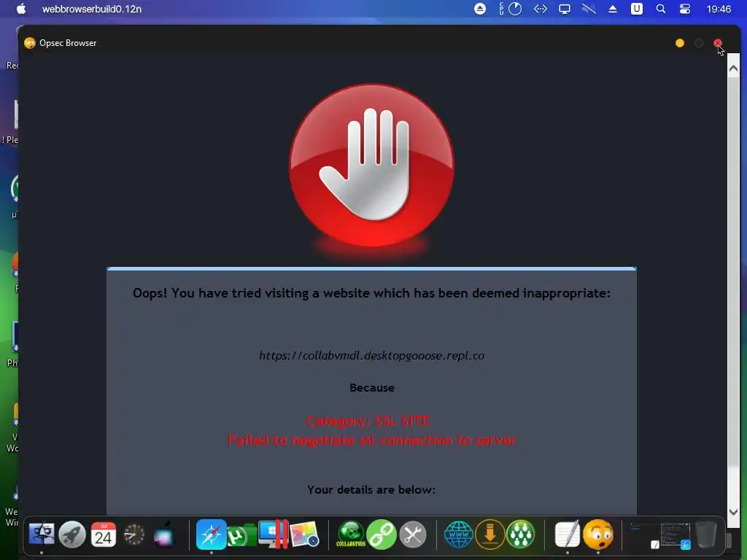This screenshot has height=560, width=747.
Task: Open the CPU usage monitor menu item
Action: pyautogui.click(x=510, y=9)
